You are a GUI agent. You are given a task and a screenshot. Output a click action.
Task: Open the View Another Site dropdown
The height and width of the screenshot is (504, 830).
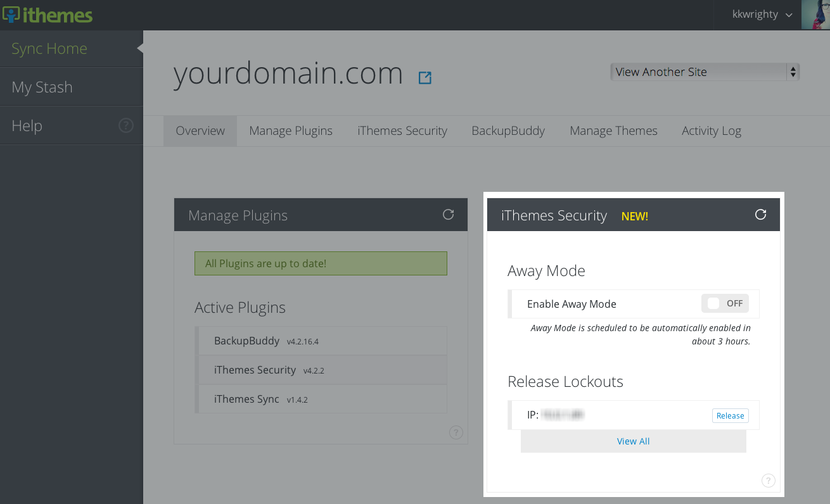click(705, 72)
